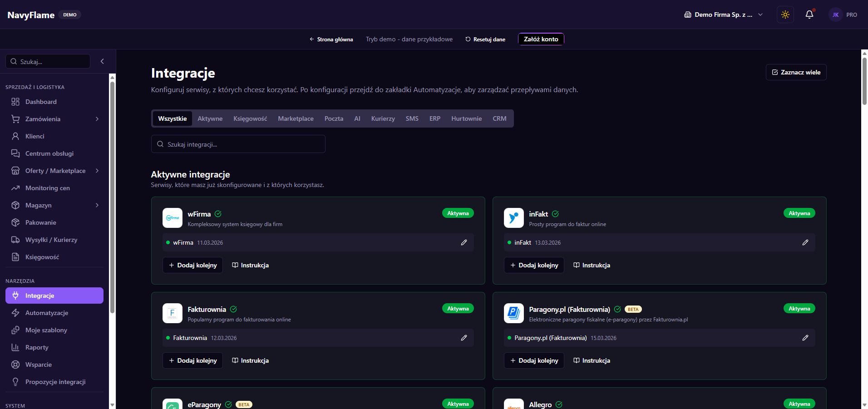Viewport: 868px width, 409px height.
Task: Click the wFirma logo thumbnail
Action: pos(173,218)
